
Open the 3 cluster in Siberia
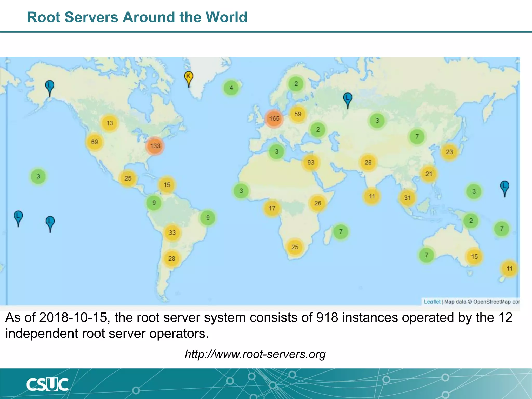click(x=377, y=121)
